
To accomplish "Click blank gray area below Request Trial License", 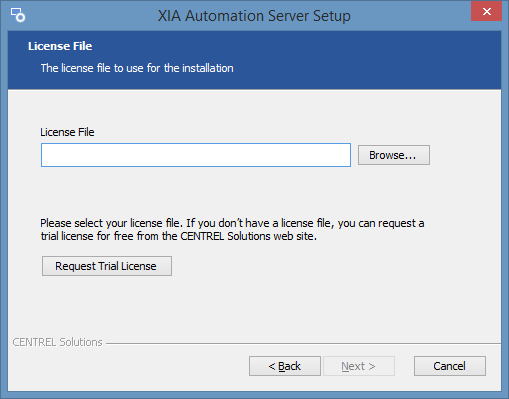I will (233, 307).
